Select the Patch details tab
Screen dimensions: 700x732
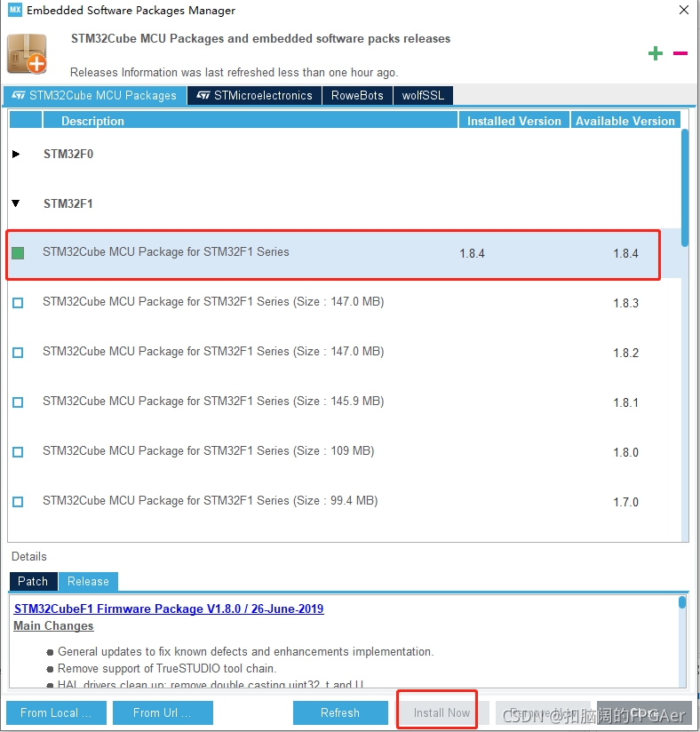tap(33, 581)
